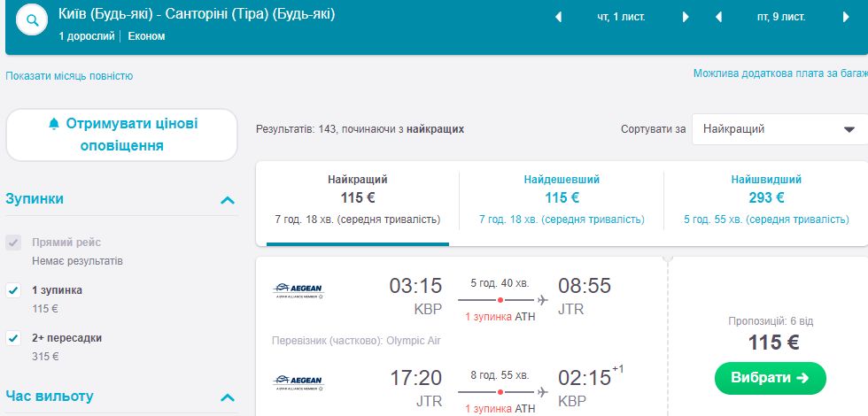Switch to the Найдешевший tab
The width and height of the screenshot is (868, 416).
562,198
